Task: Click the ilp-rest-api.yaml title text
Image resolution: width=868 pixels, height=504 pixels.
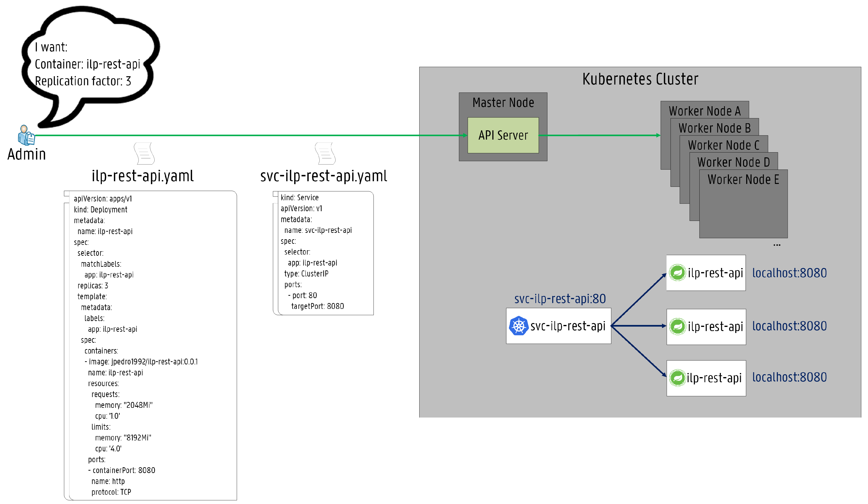Action: point(143,176)
